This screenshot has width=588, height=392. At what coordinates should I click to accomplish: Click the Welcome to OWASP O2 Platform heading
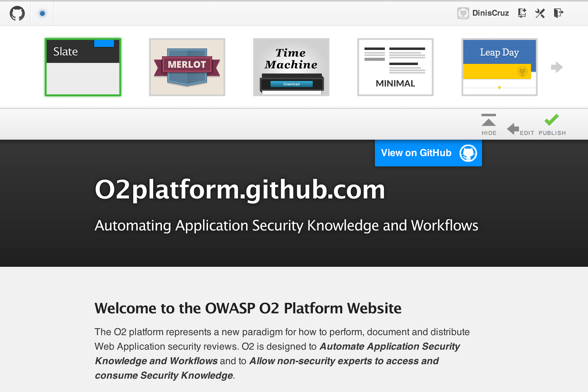[x=248, y=308]
